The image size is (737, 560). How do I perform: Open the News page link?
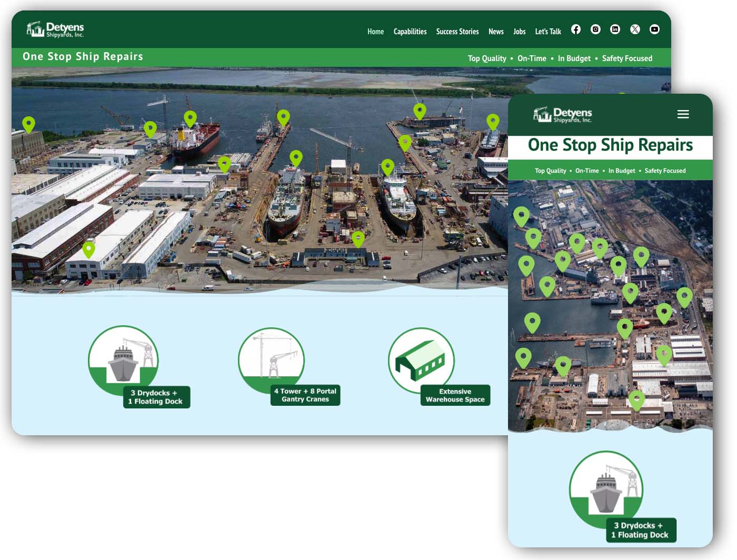click(x=496, y=32)
